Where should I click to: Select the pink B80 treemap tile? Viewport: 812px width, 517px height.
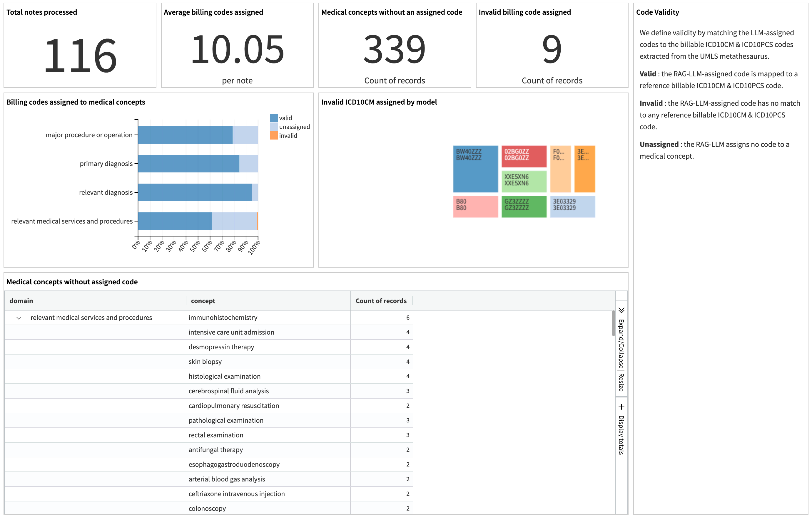pyautogui.click(x=475, y=206)
